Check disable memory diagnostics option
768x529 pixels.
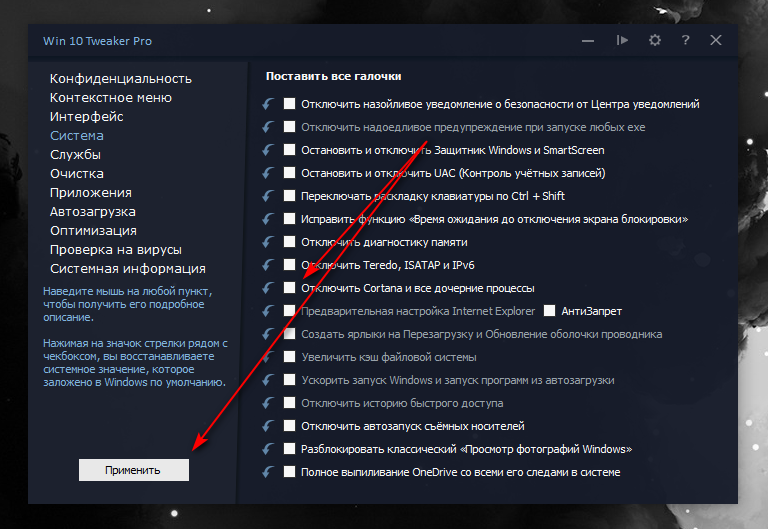click(289, 241)
